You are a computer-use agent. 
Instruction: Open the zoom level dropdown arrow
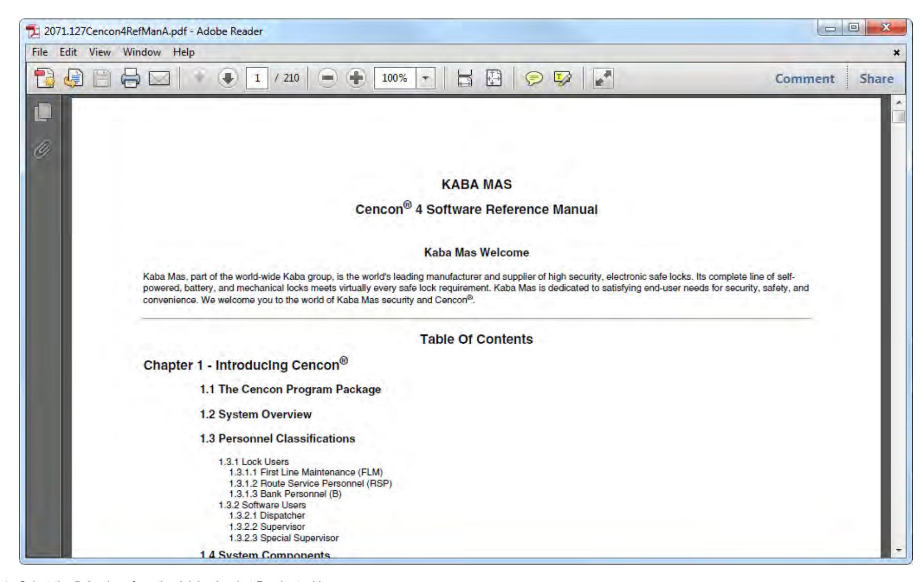pos(425,78)
